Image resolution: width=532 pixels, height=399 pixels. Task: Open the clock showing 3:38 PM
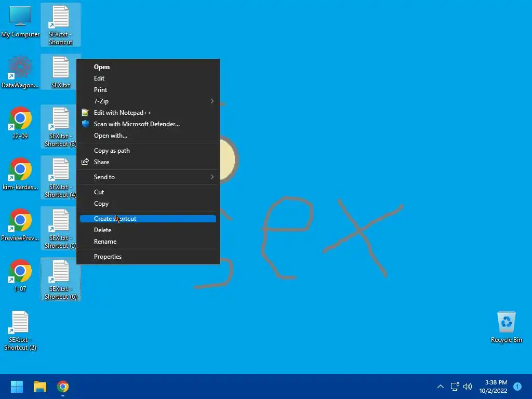494,387
